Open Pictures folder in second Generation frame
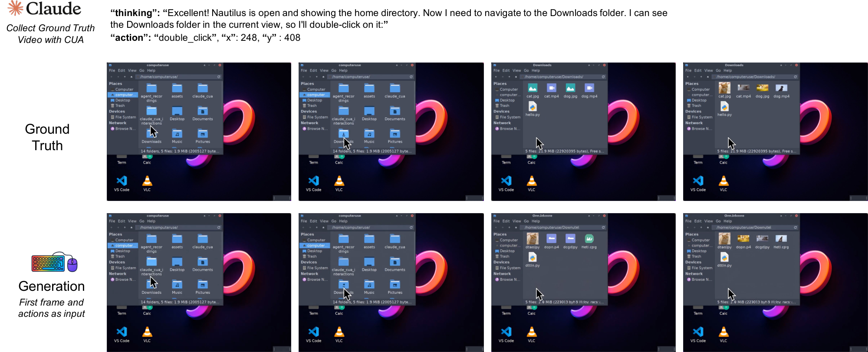The height and width of the screenshot is (352, 868). coord(395,285)
